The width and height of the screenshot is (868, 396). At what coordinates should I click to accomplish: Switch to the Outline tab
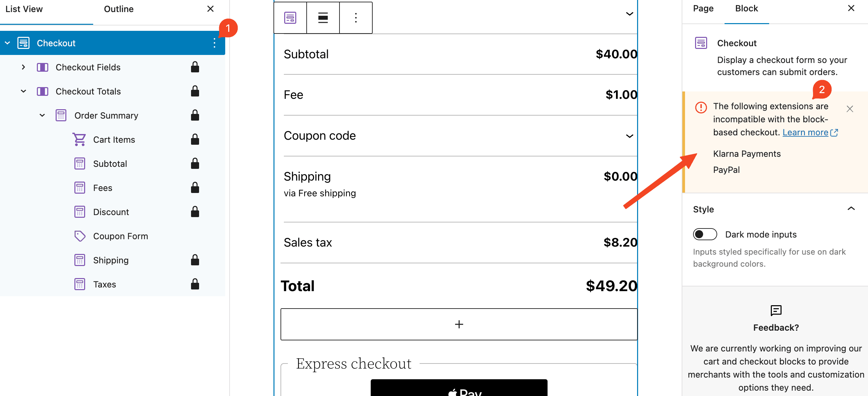point(119,9)
